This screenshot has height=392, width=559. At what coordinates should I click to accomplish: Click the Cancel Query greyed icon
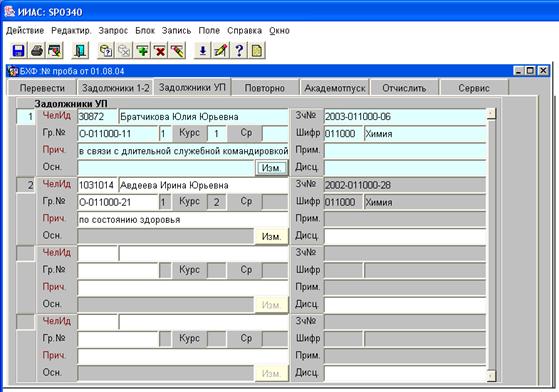pyautogui.click(x=124, y=50)
